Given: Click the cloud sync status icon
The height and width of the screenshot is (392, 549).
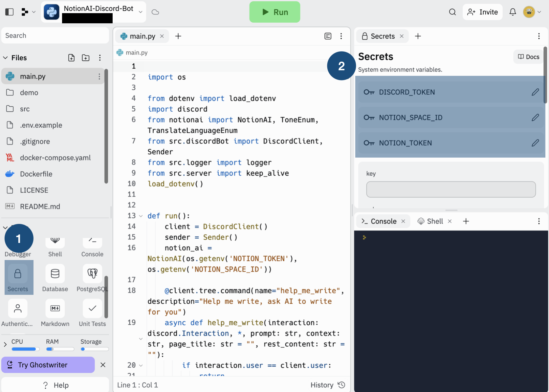Looking at the screenshot, I should 155,12.
